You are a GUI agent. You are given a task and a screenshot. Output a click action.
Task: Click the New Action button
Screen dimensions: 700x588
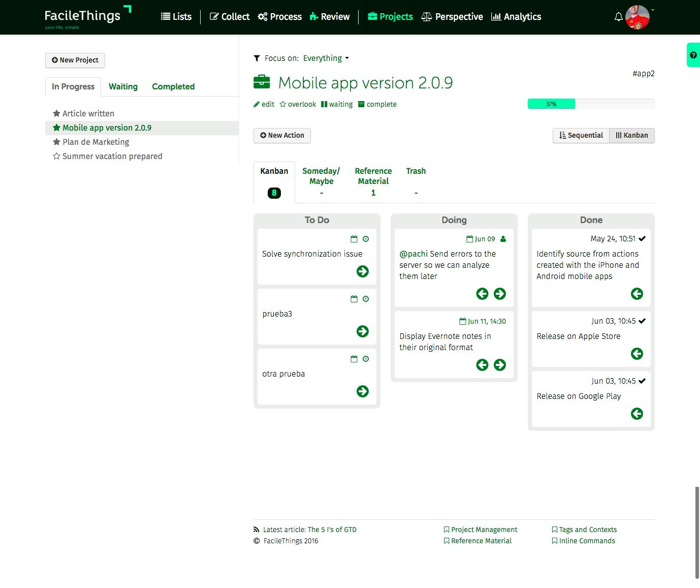(281, 135)
